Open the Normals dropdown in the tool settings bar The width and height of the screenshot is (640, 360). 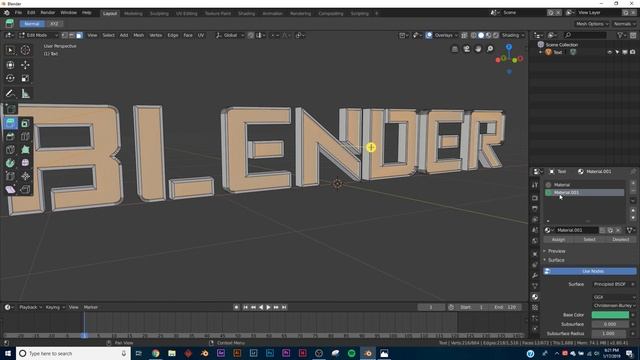(624, 24)
